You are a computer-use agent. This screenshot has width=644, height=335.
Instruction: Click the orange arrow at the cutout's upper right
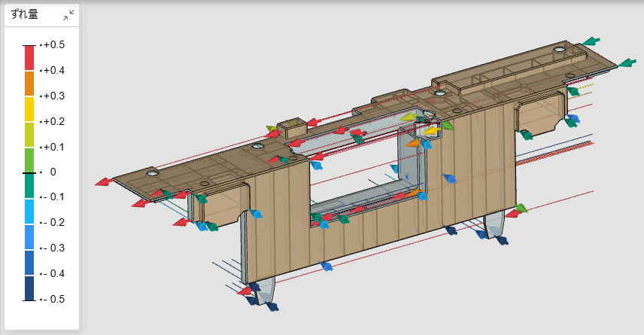[413, 142]
